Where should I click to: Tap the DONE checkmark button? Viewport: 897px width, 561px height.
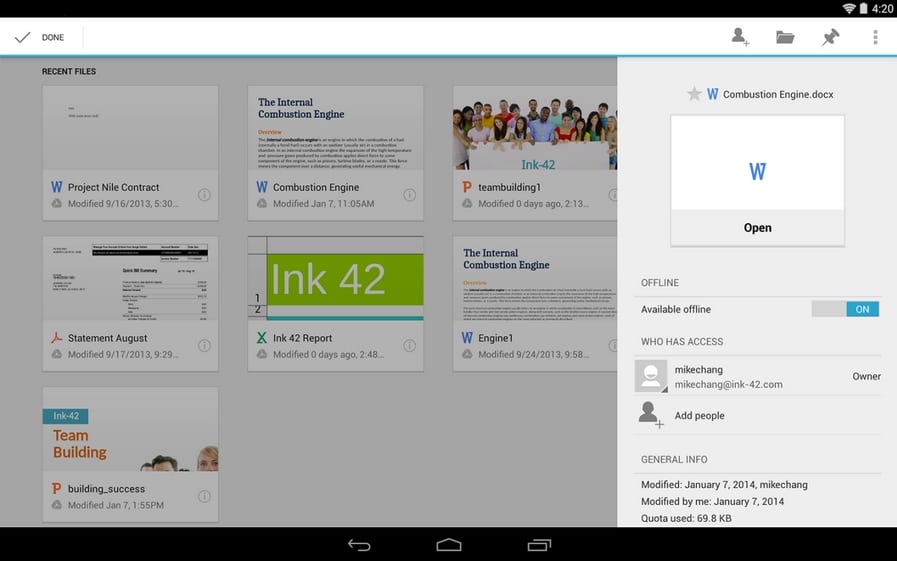pyautogui.click(x=39, y=37)
